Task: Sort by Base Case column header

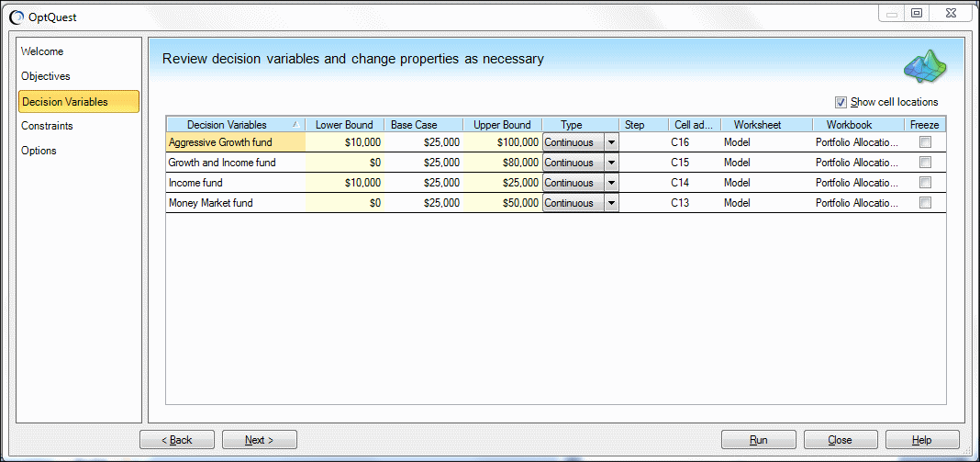Action: pos(423,125)
